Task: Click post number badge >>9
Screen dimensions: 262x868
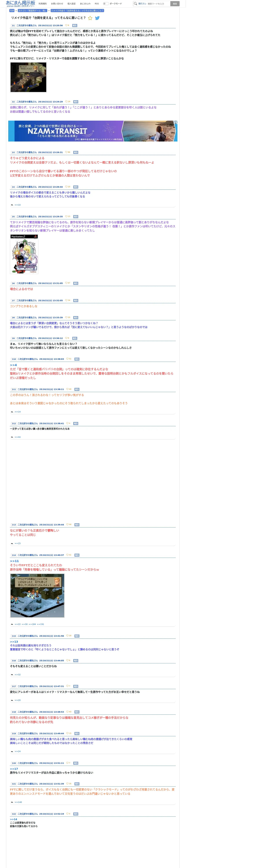Action: click(x=13, y=338)
